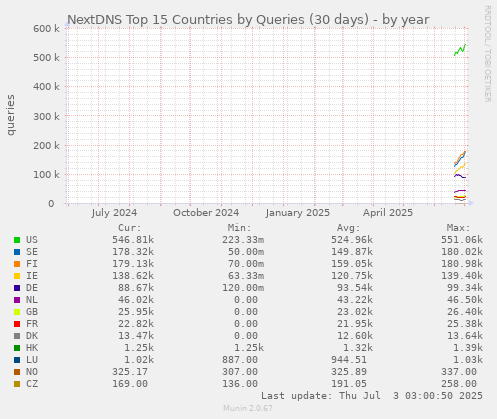Click the GB average value 23.02k
The width and height of the screenshot is (497, 419).
pos(355,312)
